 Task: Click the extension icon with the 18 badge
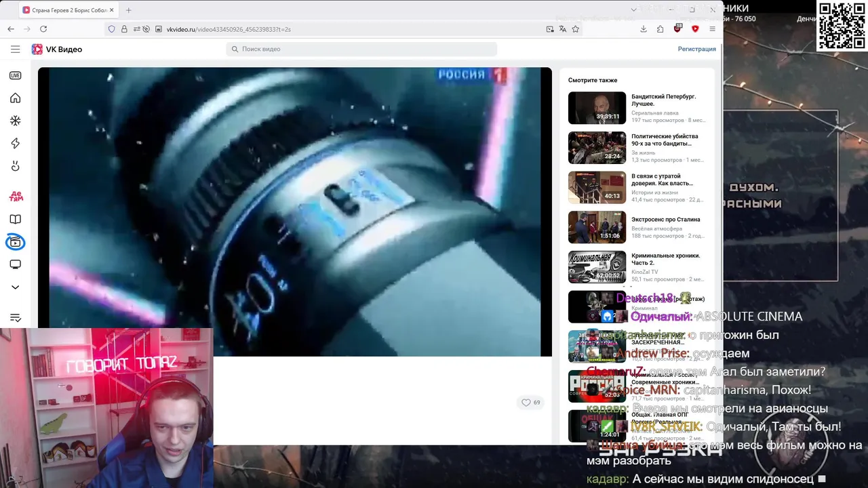[677, 28]
